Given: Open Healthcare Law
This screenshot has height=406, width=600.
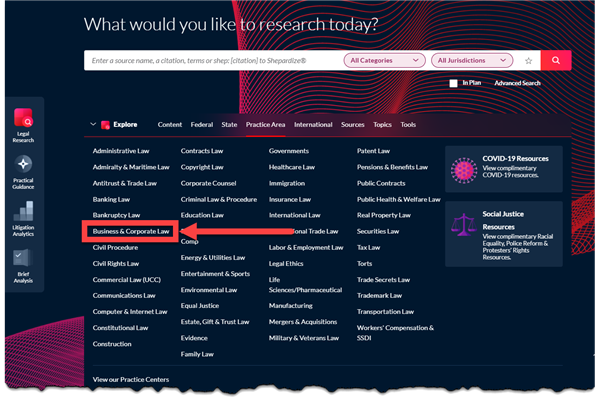Looking at the screenshot, I should coord(292,167).
